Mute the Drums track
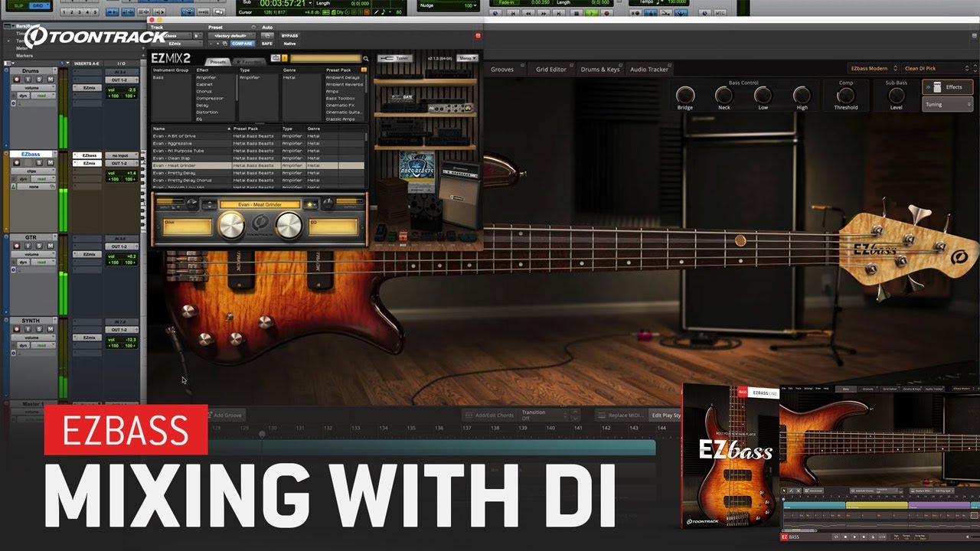Image resolution: width=980 pixels, height=551 pixels. pyautogui.click(x=51, y=80)
